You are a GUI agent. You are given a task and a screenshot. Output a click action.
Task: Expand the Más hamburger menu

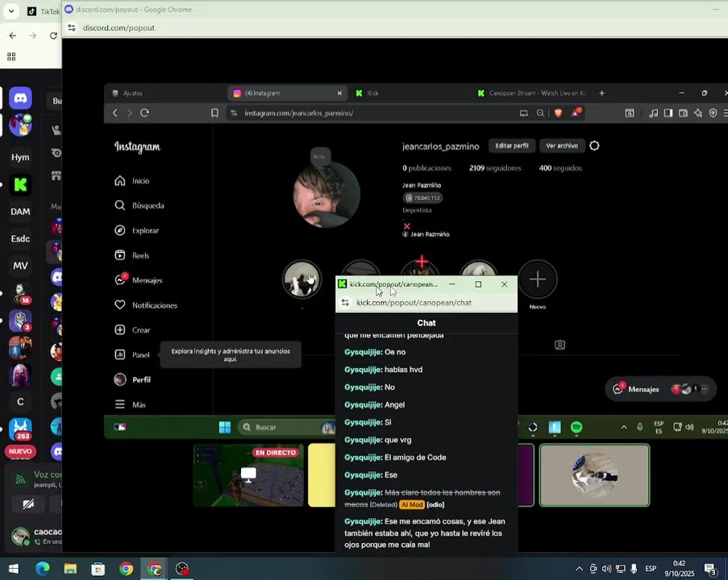pyautogui.click(x=130, y=404)
